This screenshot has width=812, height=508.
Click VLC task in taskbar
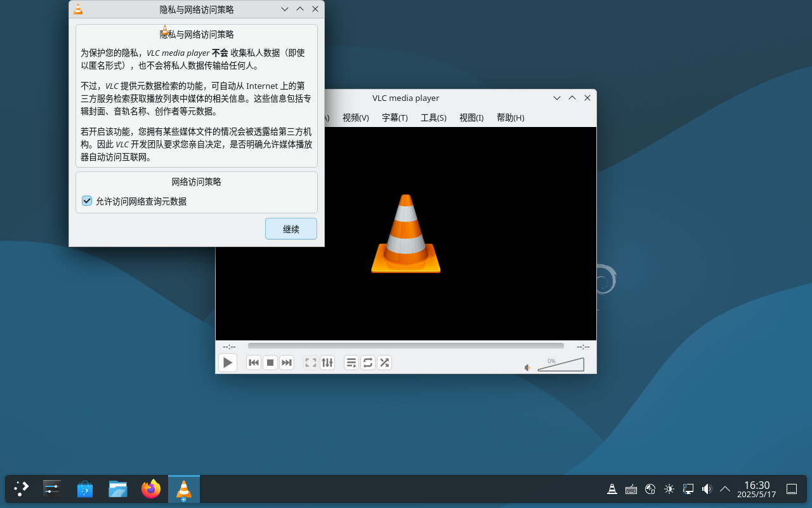coord(184,488)
